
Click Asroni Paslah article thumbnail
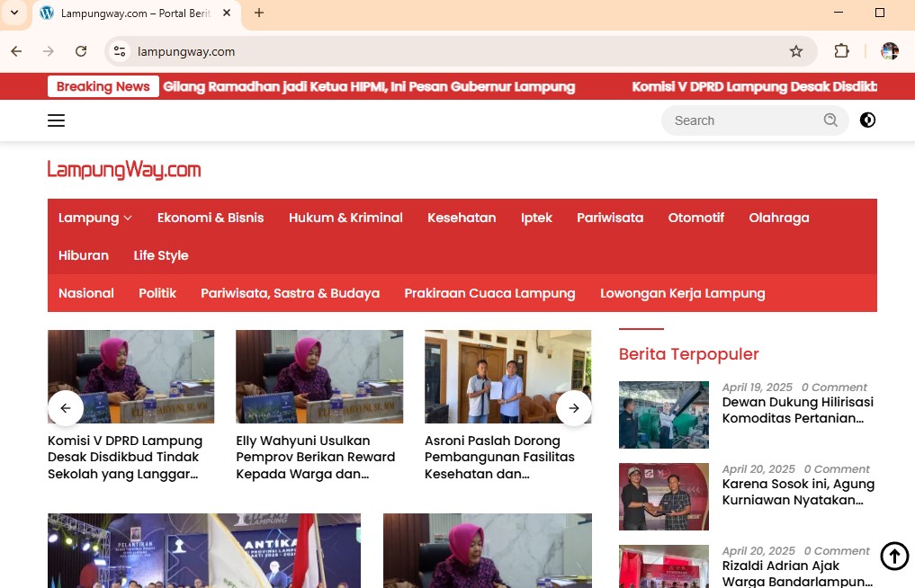tap(507, 377)
